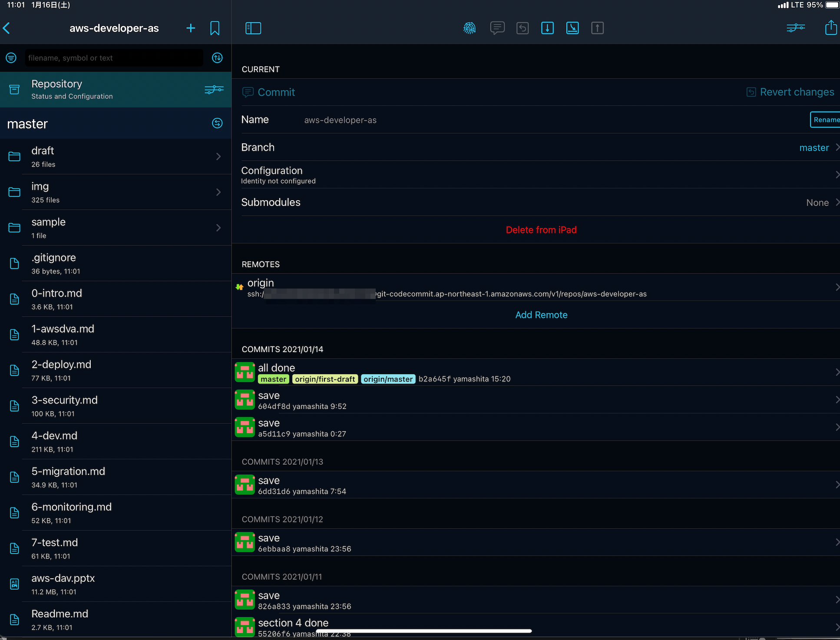
Task: Tap the switch branch icon next to master
Action: pos(217,123)
